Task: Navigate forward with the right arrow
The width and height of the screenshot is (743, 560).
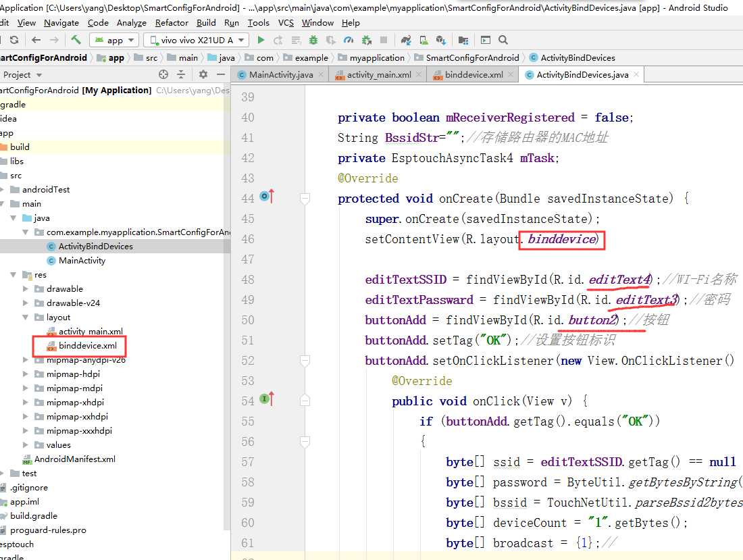Action: (x=55, y=41)
